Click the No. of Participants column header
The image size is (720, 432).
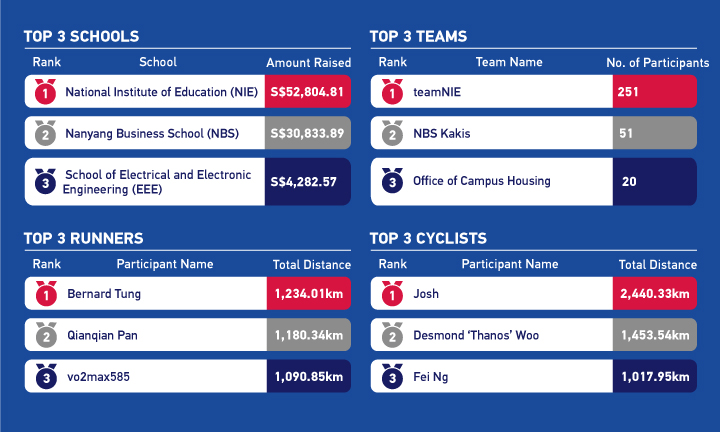[658, 62]
